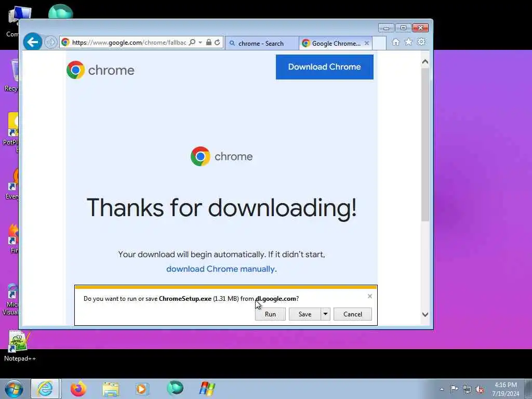This screenshot has width=532, height=399.
Task: Click the chrome logo in page header
Action: pyautogui.click(x=100, y=70)
